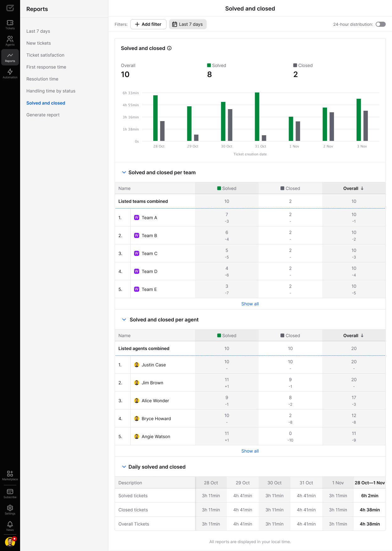
Task: Open the Subscribe icon
Action: (10, 493)
